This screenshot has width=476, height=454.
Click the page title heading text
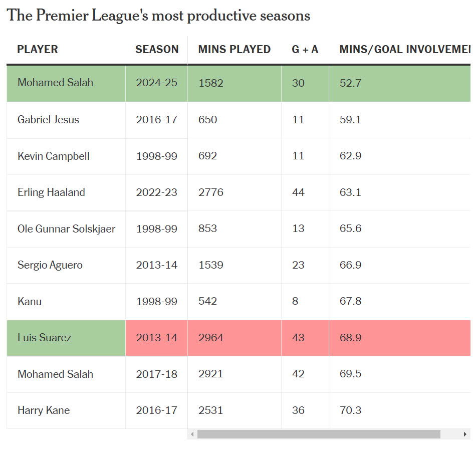point(158,16)
